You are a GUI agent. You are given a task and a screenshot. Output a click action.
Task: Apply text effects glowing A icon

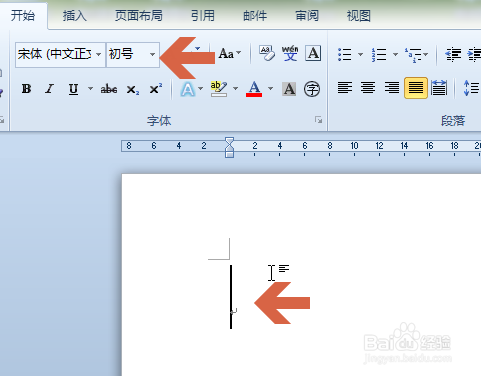(187, 89)
